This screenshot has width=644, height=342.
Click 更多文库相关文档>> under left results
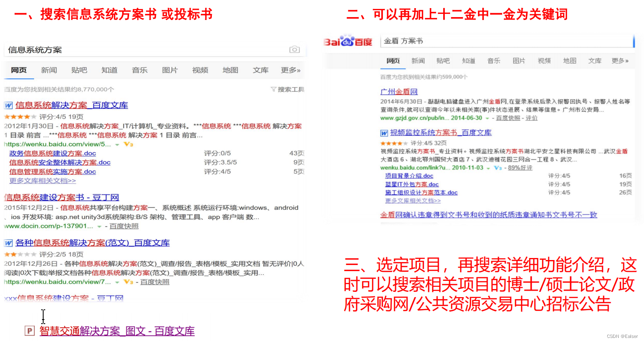(x=42, y=181)
